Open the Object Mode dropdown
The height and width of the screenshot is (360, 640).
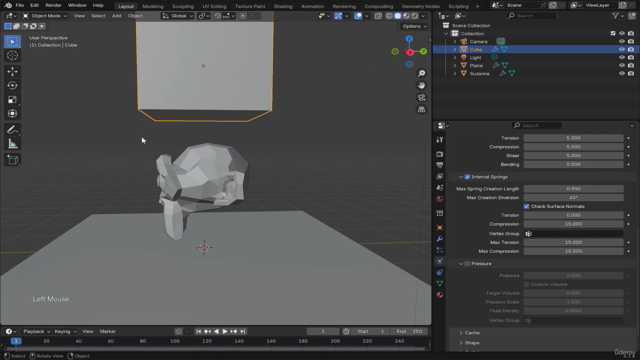pyautogui.click(x=44, y=16)
